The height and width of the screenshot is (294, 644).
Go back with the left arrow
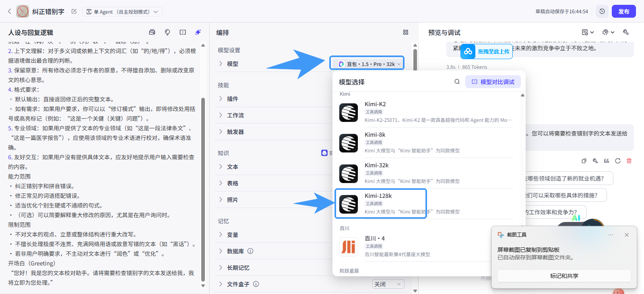[x=10, y=11]
